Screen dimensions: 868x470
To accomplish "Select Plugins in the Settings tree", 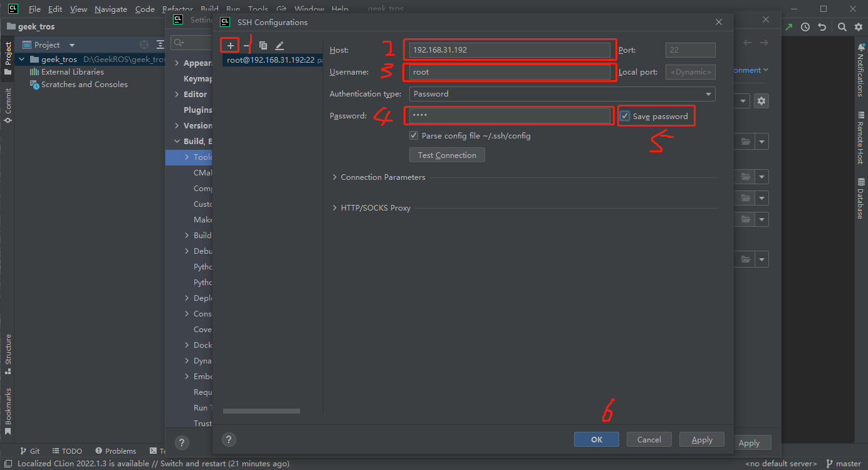I will (197, 110).
